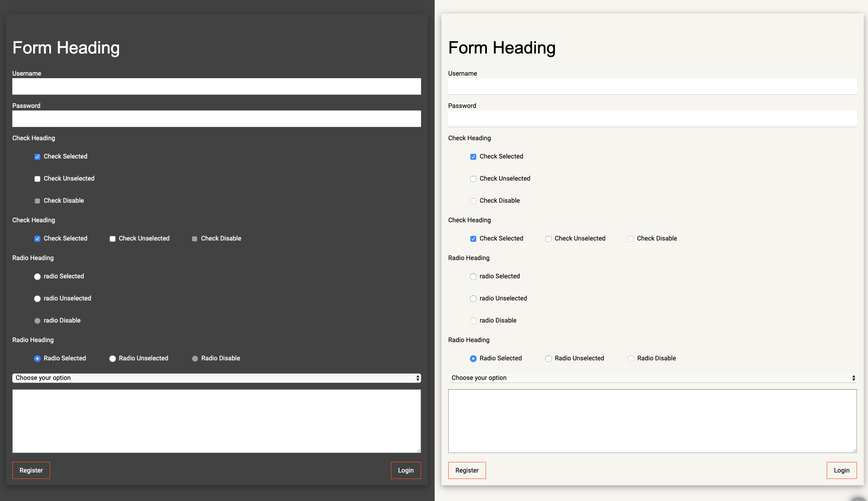Focus the Password field in light form
This screenshot has height=501, width=868.
pos(652,119)
